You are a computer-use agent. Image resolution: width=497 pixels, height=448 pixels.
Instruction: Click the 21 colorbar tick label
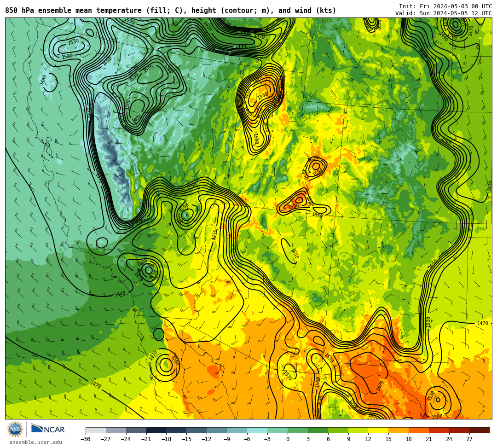tap(429, 439)
